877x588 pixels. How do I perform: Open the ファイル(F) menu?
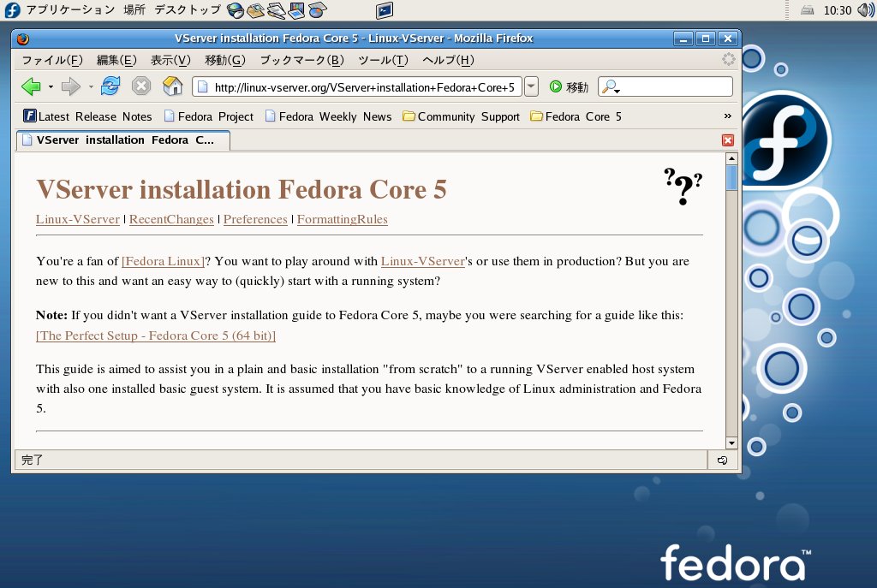(x=52, y=60)
